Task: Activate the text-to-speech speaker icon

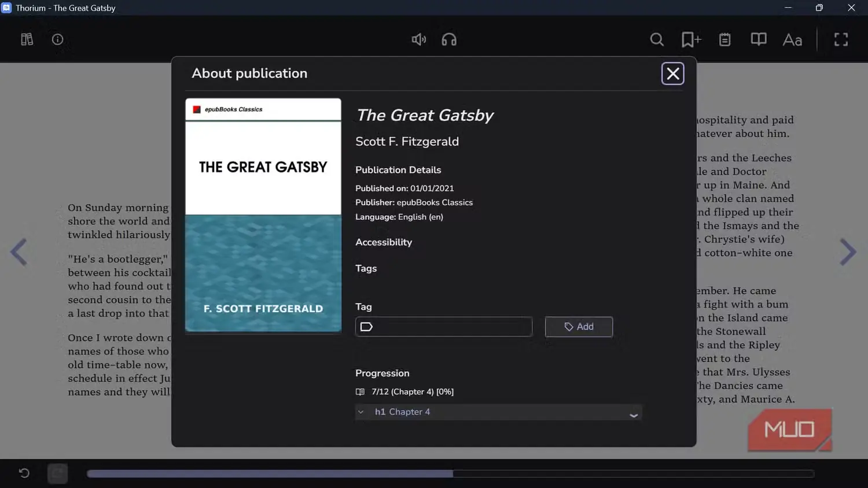Action: (x=419, y=39)
